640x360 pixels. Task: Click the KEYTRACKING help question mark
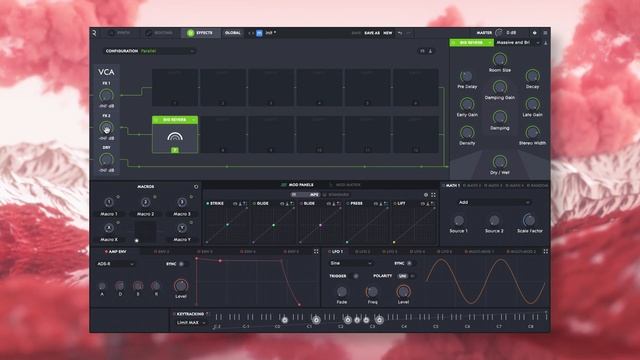point(207,314)
